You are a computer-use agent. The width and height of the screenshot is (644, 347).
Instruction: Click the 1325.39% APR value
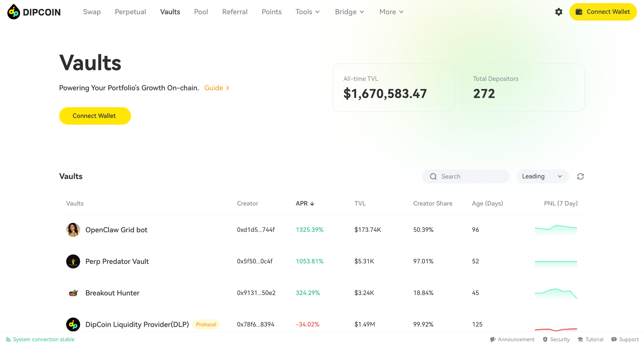(x=309, y=230)
